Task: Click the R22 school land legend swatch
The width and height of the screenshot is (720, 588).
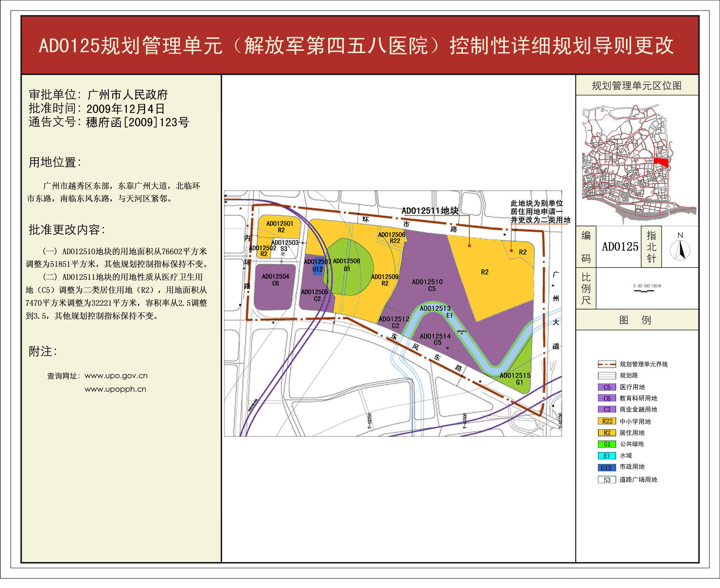Action: [607, 421]
